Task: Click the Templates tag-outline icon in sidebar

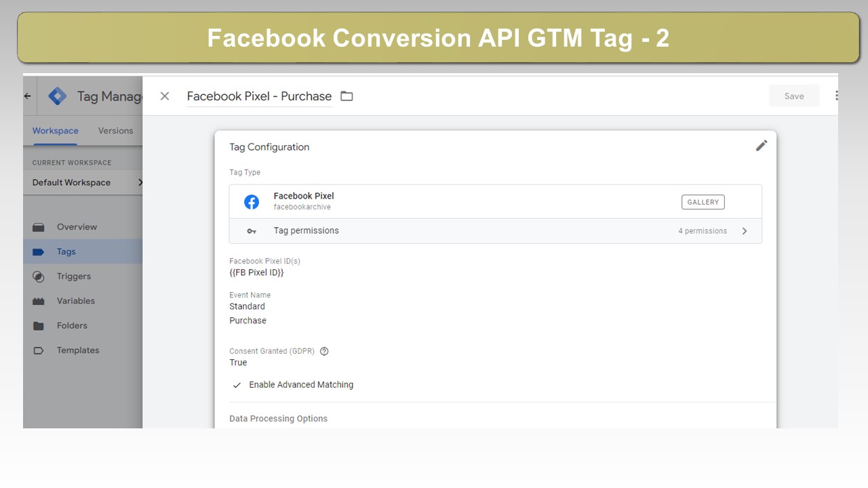Action: click(x=39, y=350)
